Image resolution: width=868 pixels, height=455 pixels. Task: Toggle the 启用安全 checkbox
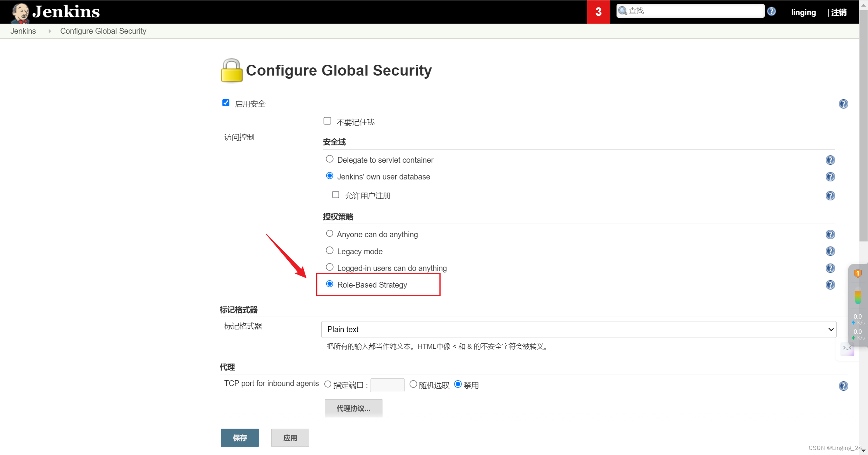(x=226, y=103)
